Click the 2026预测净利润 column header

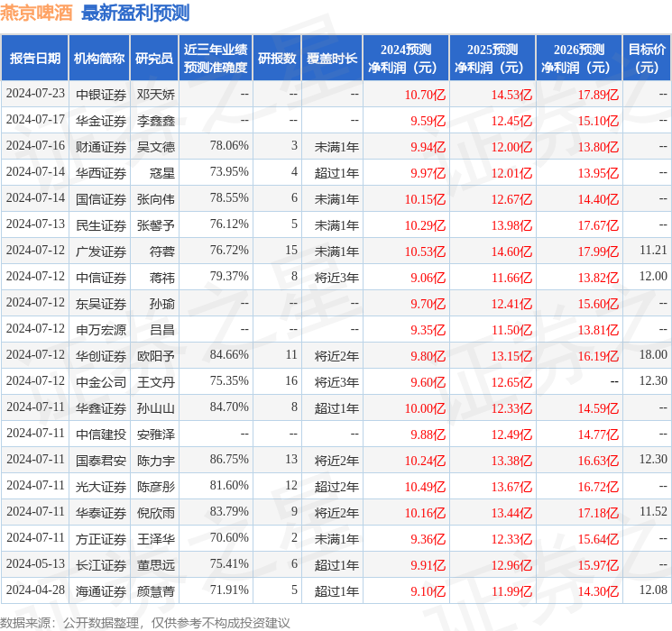coord(579,59)
